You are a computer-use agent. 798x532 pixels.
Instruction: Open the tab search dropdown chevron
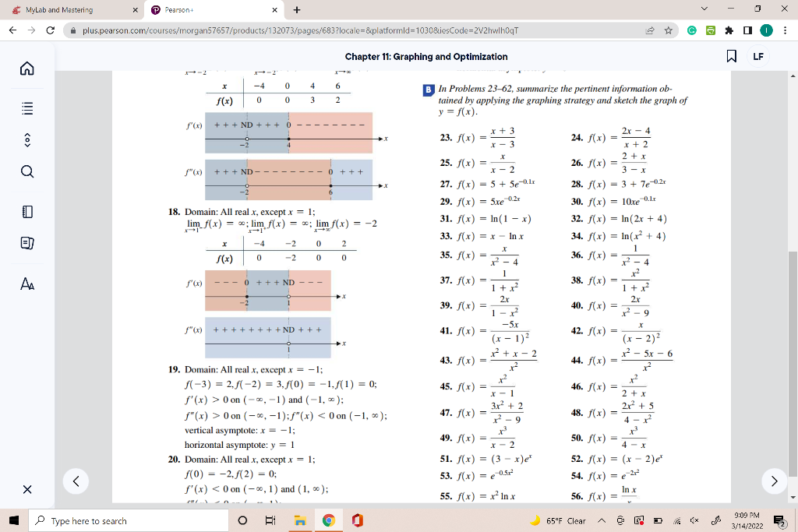[704, 9]
